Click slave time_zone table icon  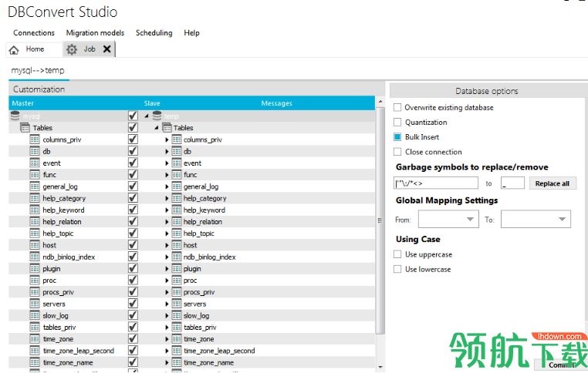click(x=177, y=339)
